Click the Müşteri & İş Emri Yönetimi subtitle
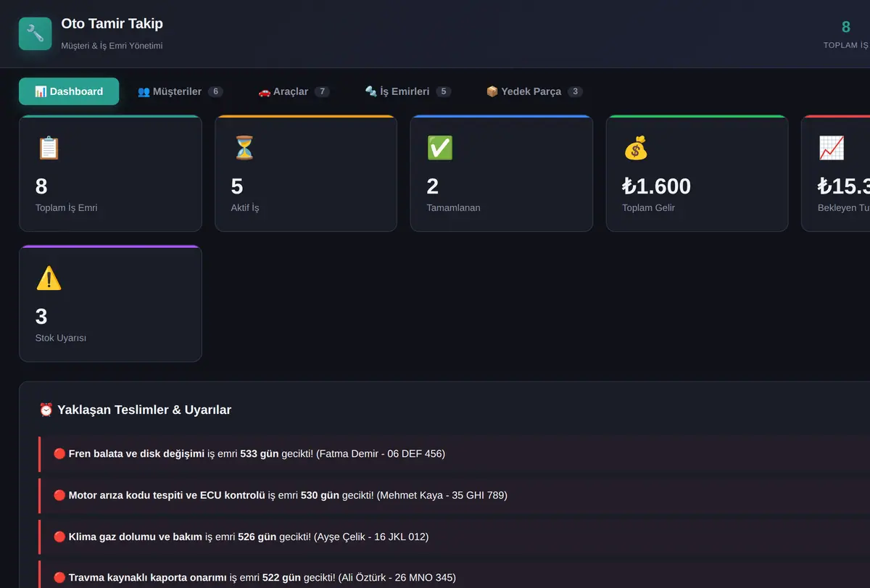 pos(112,46)
